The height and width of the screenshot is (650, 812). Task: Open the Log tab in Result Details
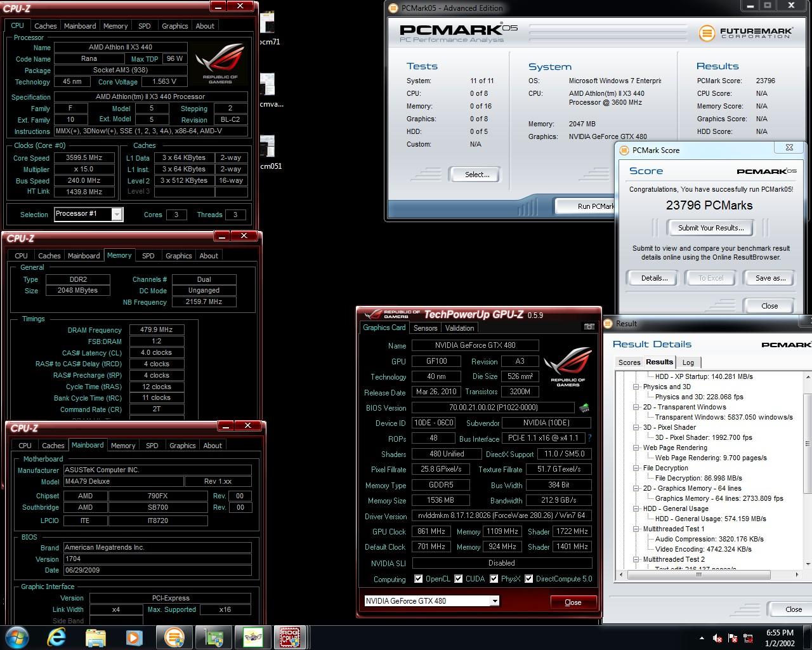click(x=688, y=362)
